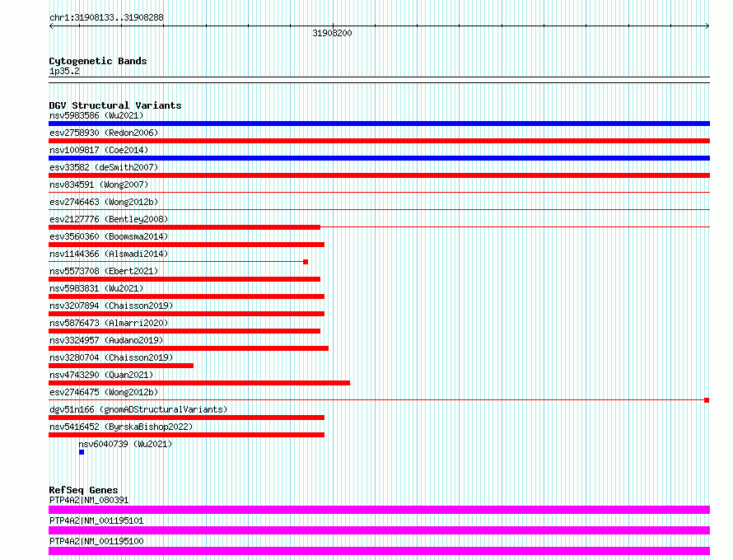Click the small red square ending nsv1144366
The height and width of the screenshot is (560, 733).
(306, 262)
